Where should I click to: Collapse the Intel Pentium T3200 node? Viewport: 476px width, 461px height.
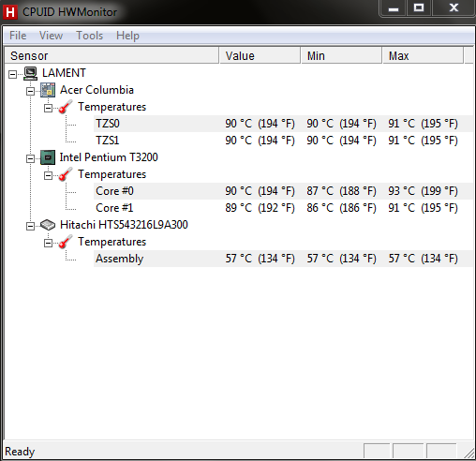click(x=30, y=158)
